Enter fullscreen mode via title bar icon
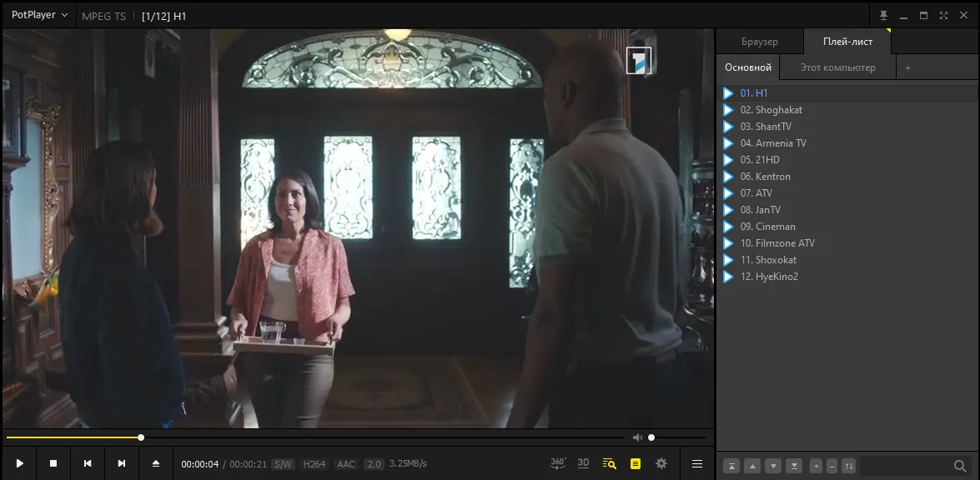The width and height of the screenshot is (980, 480). pos(943,16)
